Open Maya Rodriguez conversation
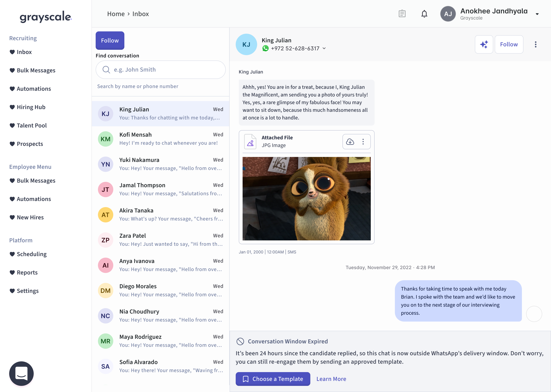The width and height of the screenshot is (551, 392). click(x=161, y=341)
